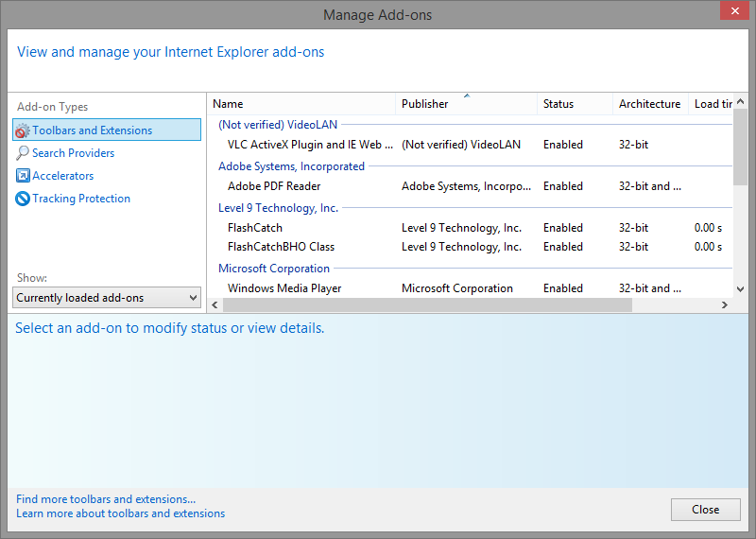Viewport: 756px width, 539px height.
Task: Click the vertical scrollbar thumb
Action: [741, 148]
